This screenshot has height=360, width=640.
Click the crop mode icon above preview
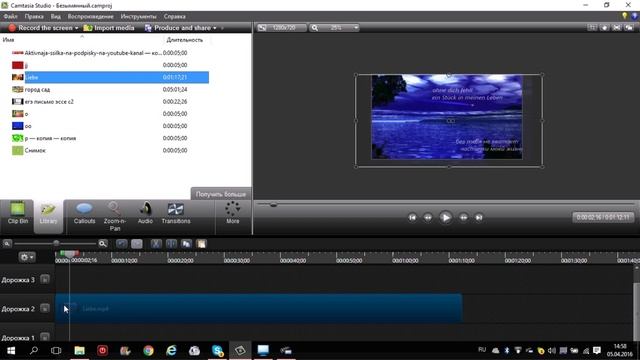click(x=592, y=28)
